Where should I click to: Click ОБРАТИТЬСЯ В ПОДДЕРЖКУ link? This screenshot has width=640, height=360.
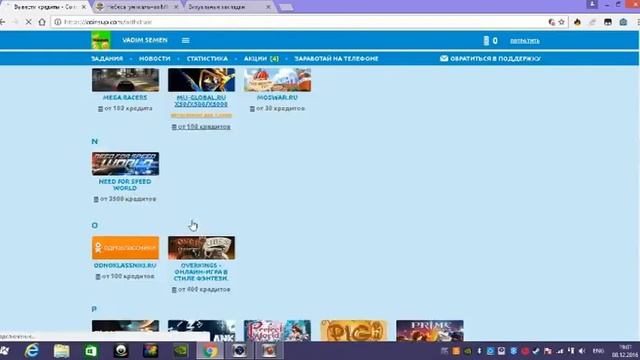pyautogui.click(x=495, y=59)
